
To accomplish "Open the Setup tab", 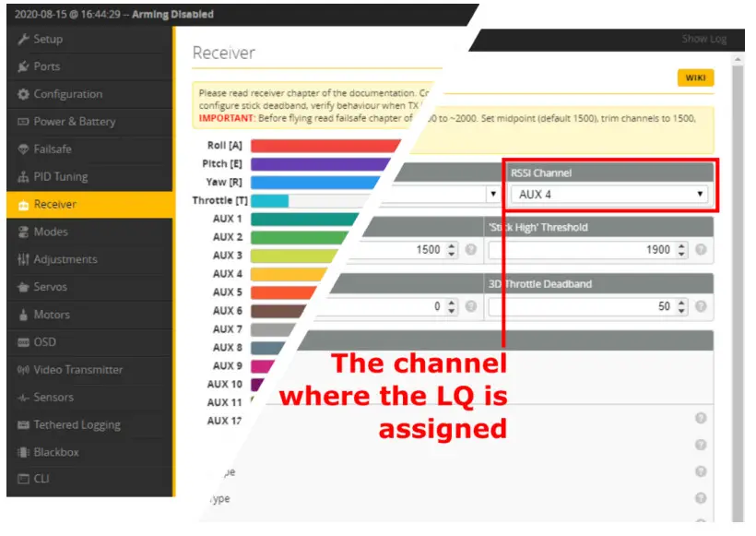I will point(89,39).
